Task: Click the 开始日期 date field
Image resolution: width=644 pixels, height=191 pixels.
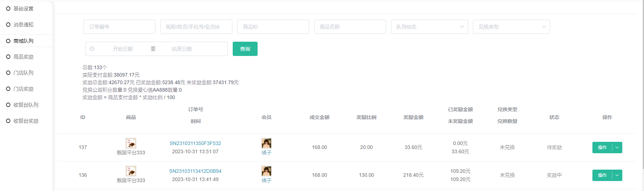Action: pos(123,49)
